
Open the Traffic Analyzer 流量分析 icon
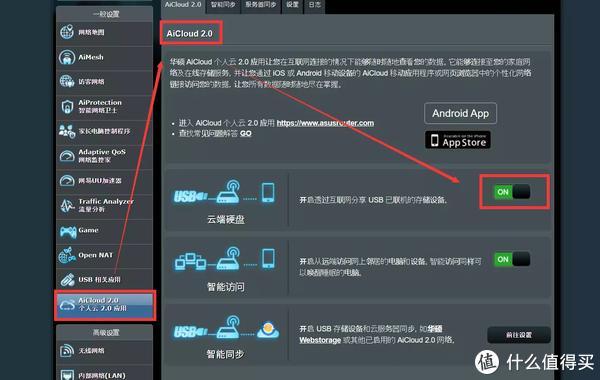coord(67,205)
